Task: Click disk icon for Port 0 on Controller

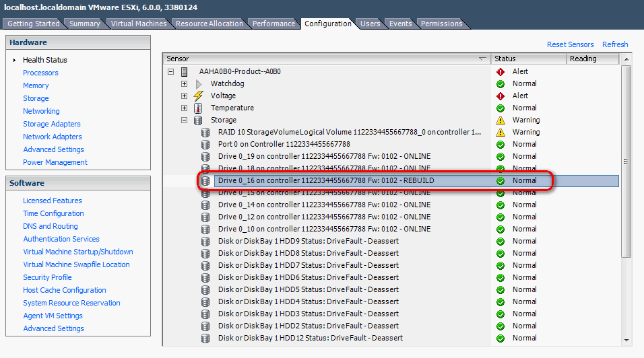Action: pyautogui.click(x=205, y=145)
